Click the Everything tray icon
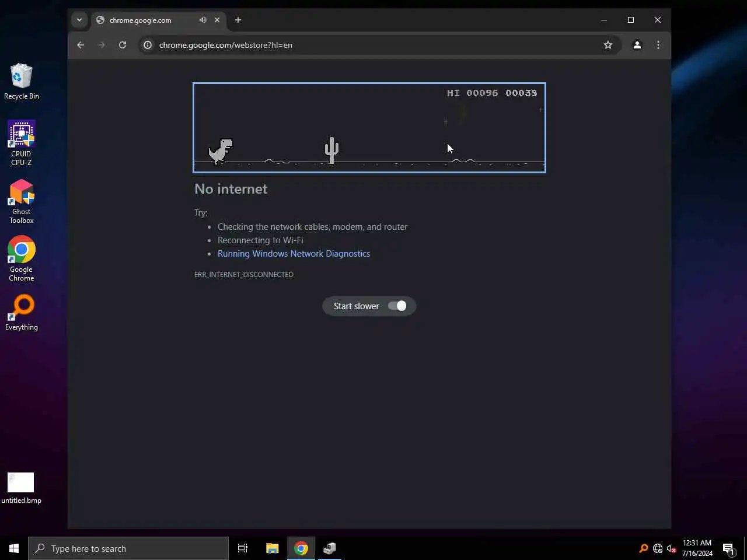 644,548
